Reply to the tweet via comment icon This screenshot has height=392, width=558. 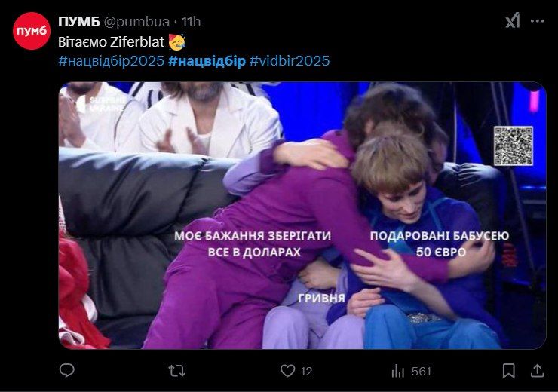(x=66, y=371)
